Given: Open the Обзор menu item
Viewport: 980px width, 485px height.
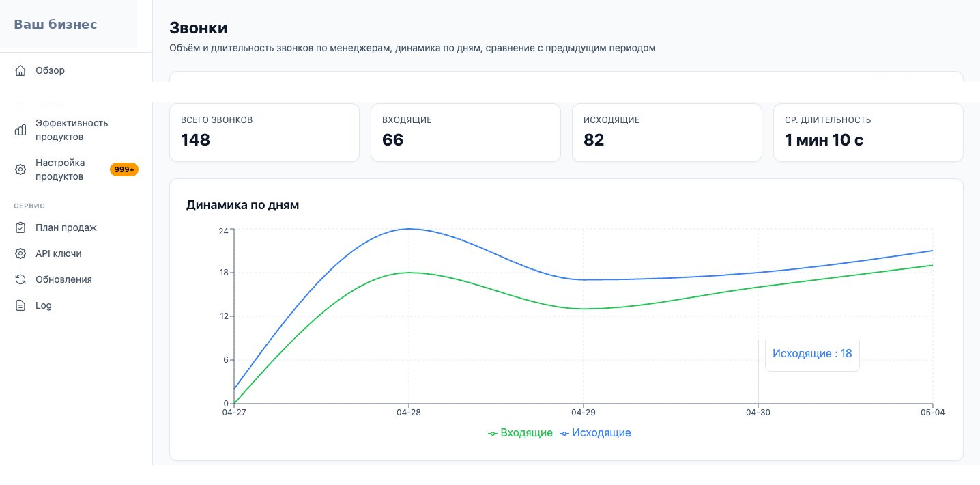Looking at the screenshot, I should tap(76, 70).
